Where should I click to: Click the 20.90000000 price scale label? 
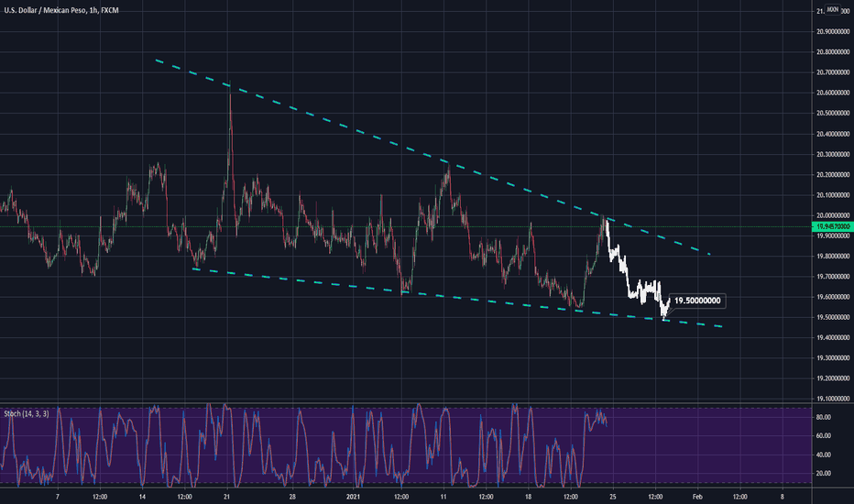[833, 31]
